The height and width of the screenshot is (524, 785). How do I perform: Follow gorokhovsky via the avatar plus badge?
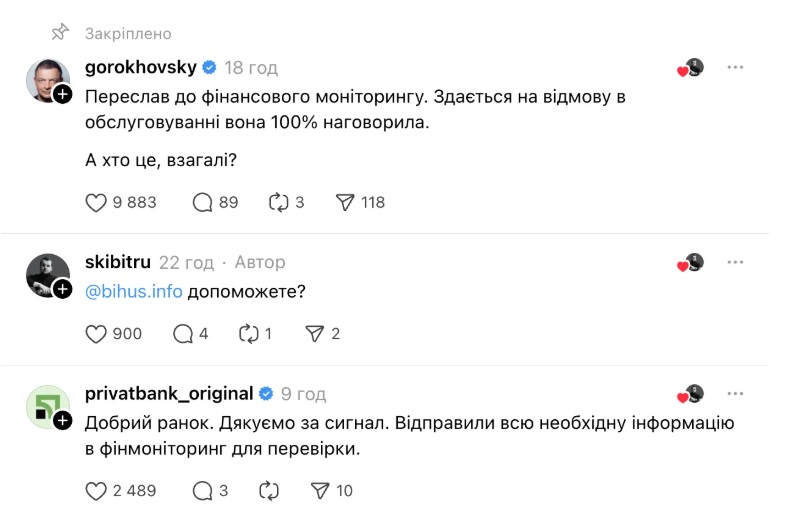point(62,94)
